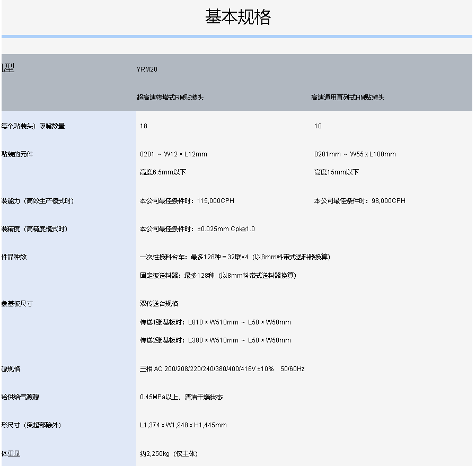Click the 体重量 row label
This screenshot has width=476, height=466.
[x=11, y=454]
